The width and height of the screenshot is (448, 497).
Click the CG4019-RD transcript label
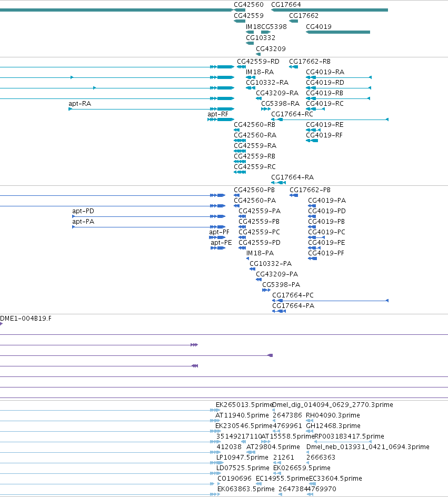(325, 83)
